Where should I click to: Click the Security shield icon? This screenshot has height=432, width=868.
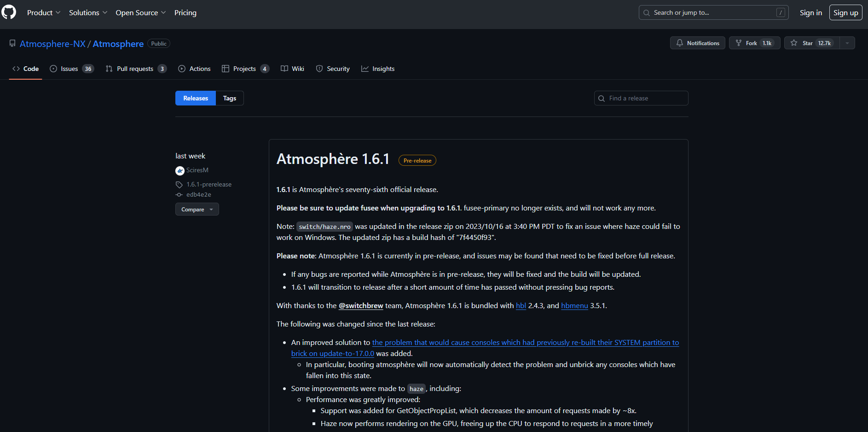(x=319, y=69)
